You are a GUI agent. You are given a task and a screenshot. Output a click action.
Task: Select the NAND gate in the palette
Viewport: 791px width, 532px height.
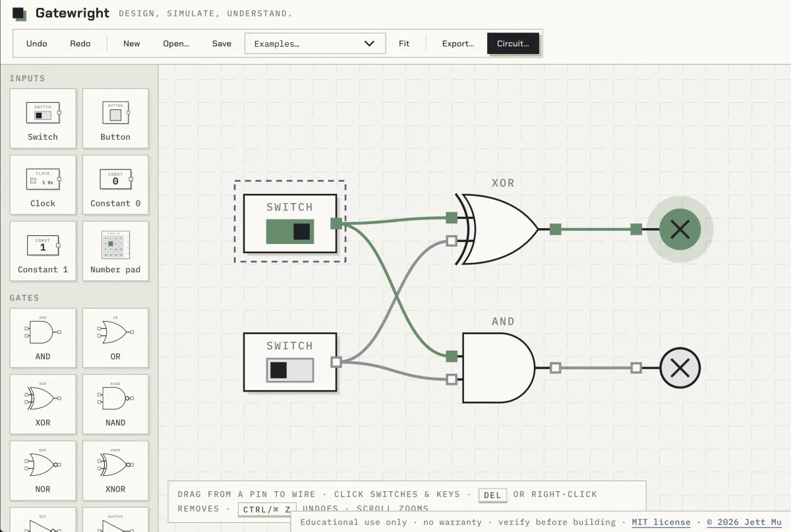115,404
